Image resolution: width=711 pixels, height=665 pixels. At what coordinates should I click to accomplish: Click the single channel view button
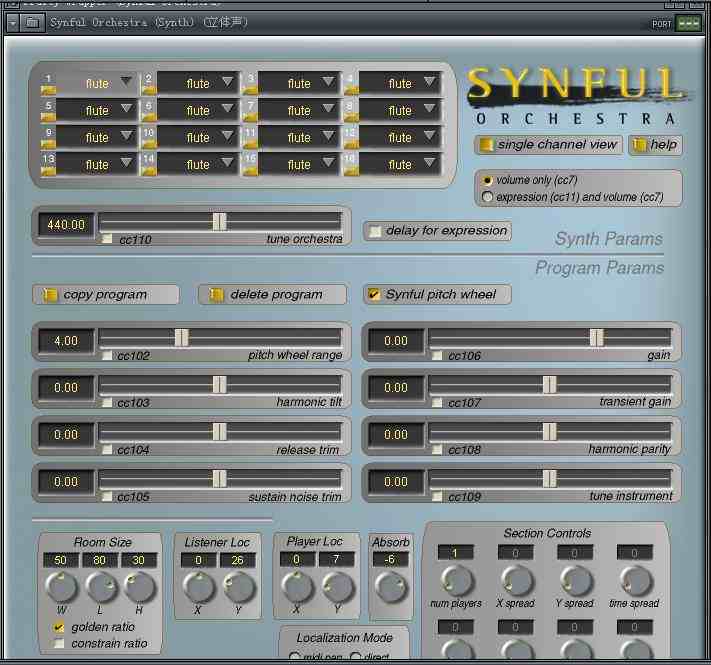coord(549,145)
